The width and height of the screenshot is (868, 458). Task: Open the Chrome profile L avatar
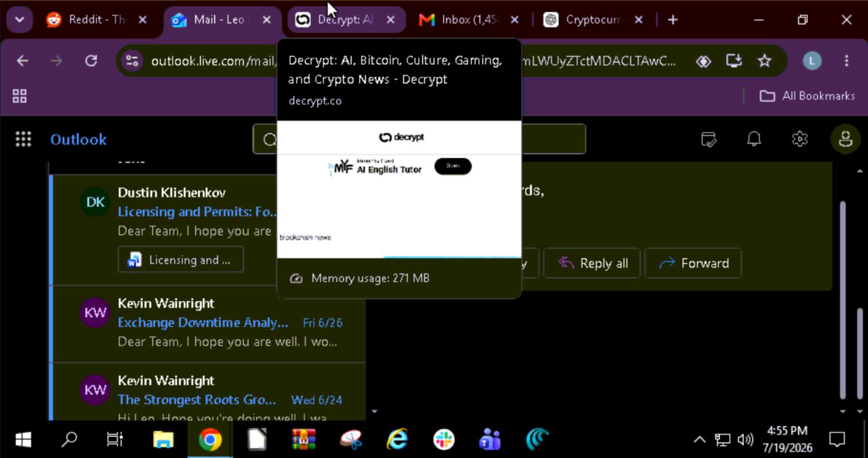812,61
